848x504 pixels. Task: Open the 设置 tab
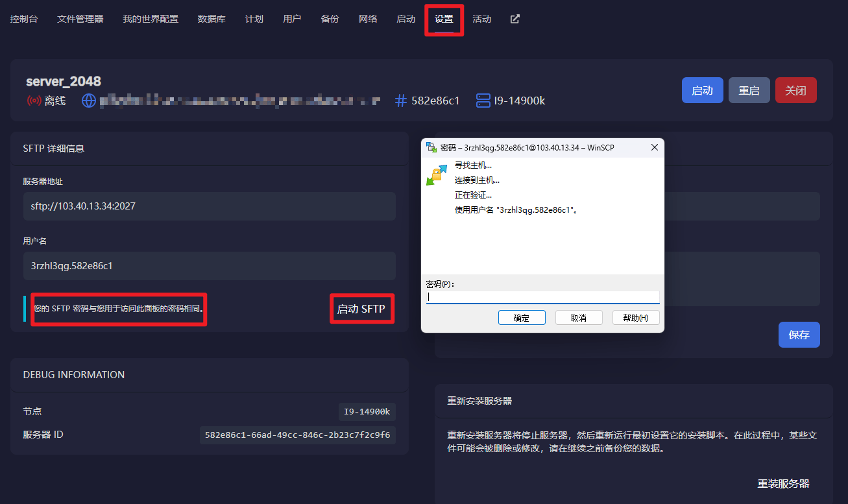point(444,19)
